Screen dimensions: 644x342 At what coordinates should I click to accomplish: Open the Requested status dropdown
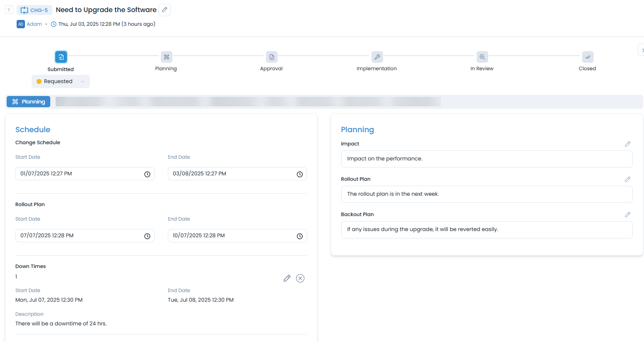pos(61,81)
